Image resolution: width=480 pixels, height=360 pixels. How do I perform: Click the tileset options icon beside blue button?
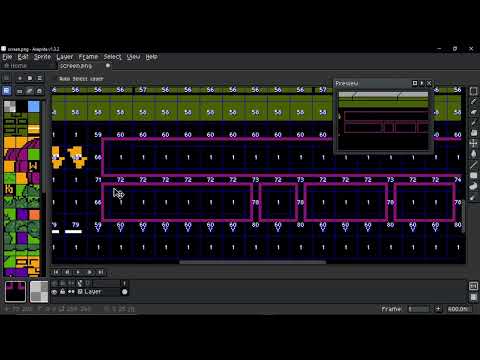pos(20,91)
